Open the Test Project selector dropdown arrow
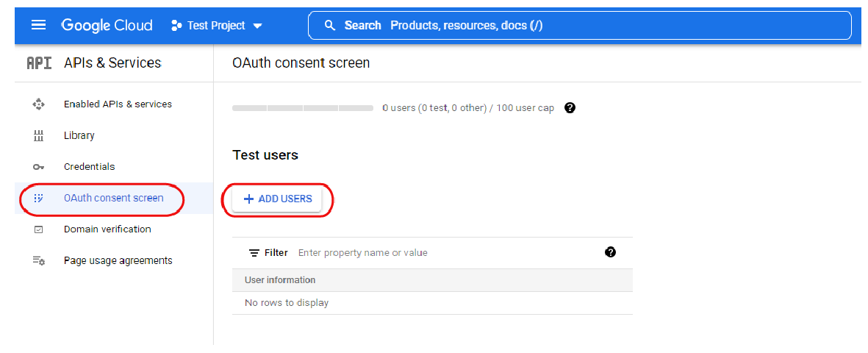This screenshot has width=868, height=353. point(257,26)
